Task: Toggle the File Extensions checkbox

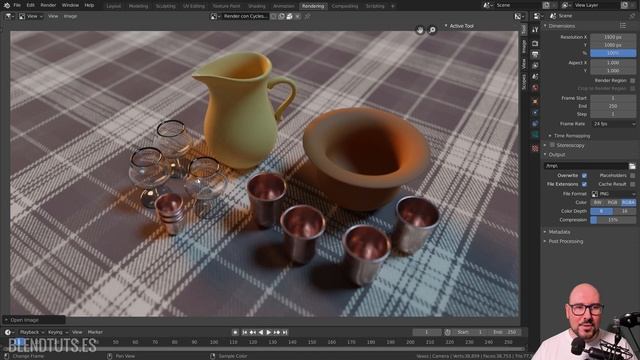Action: (x=584, y=184)
